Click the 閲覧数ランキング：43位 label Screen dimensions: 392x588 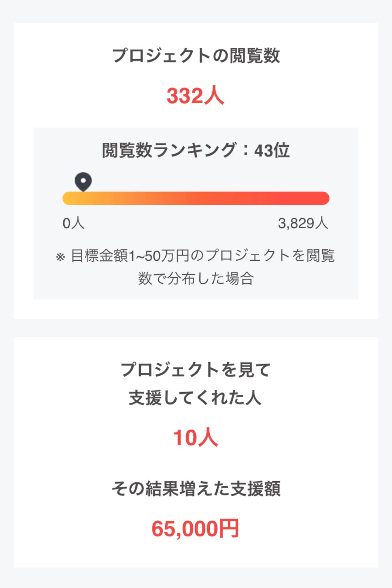point(196,150)
